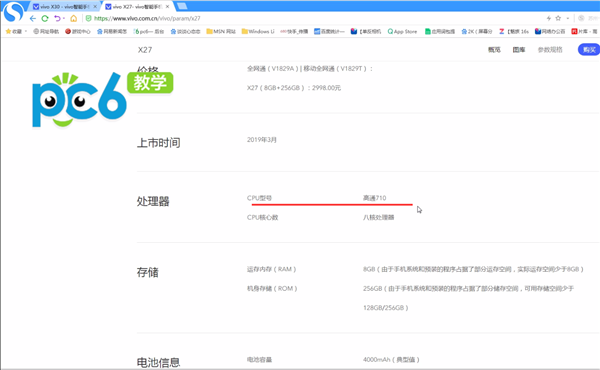
Task: Open the pc6 后台 bookmark
Action: [x=148, y=31]
